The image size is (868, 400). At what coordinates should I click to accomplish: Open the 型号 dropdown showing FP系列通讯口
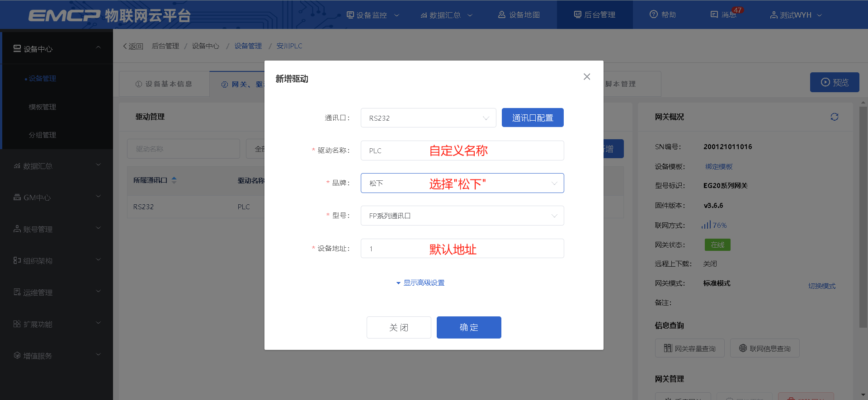pos(462,216)
